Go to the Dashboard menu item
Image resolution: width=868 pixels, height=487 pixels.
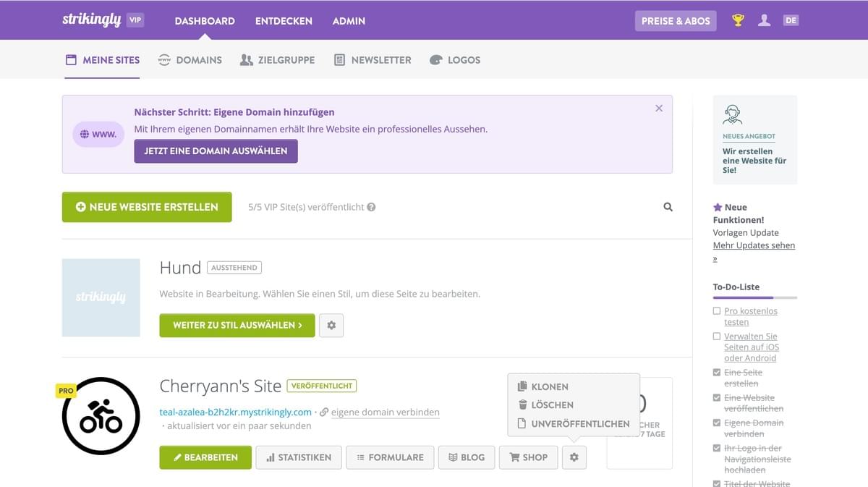click(205, 21)
